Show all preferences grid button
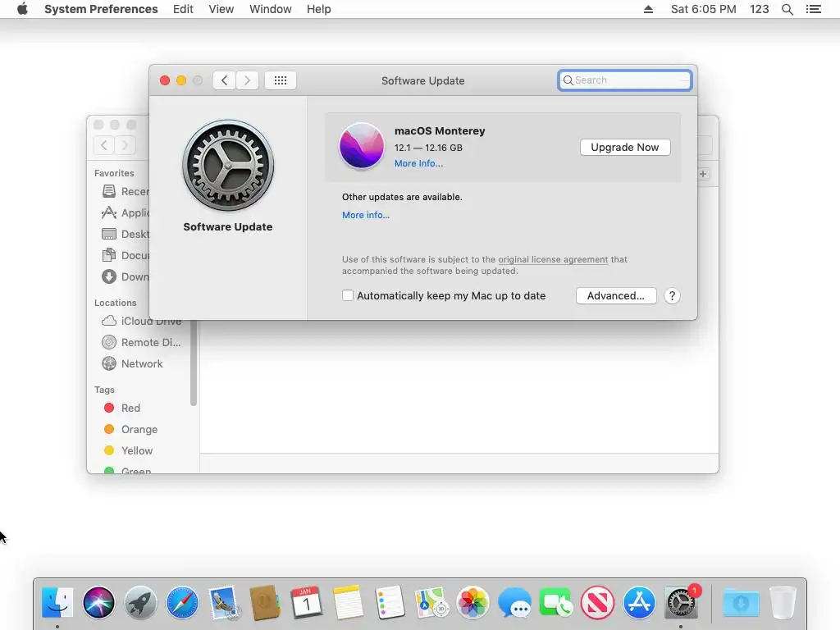This screenshot has height=630, width=840. 281,80
